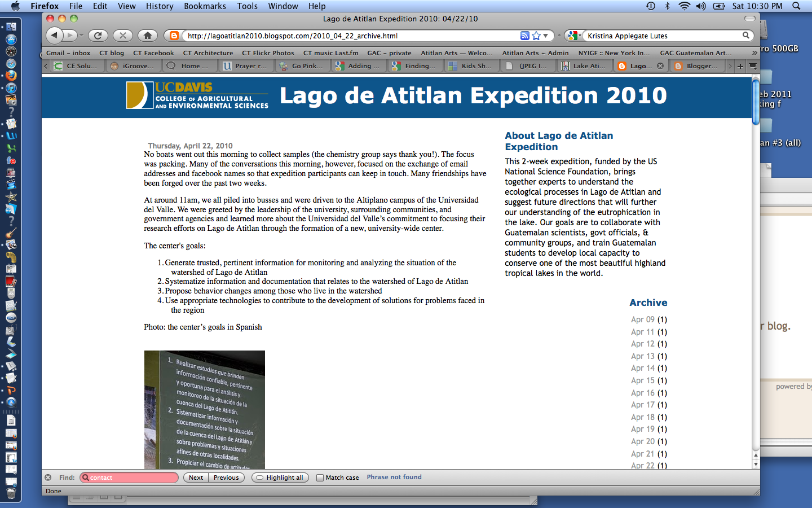The image size is (812, 508).
Task: Open the search engine chooser dropdown
Action: click(x=575, y=36)
